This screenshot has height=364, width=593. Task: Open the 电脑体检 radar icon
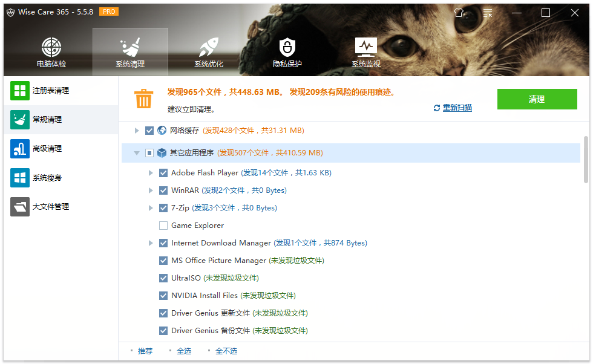point(51,47)
